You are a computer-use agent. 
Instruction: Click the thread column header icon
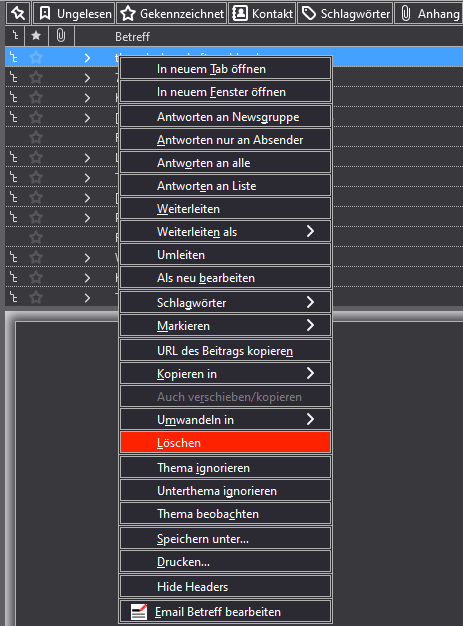click(15, 36)
